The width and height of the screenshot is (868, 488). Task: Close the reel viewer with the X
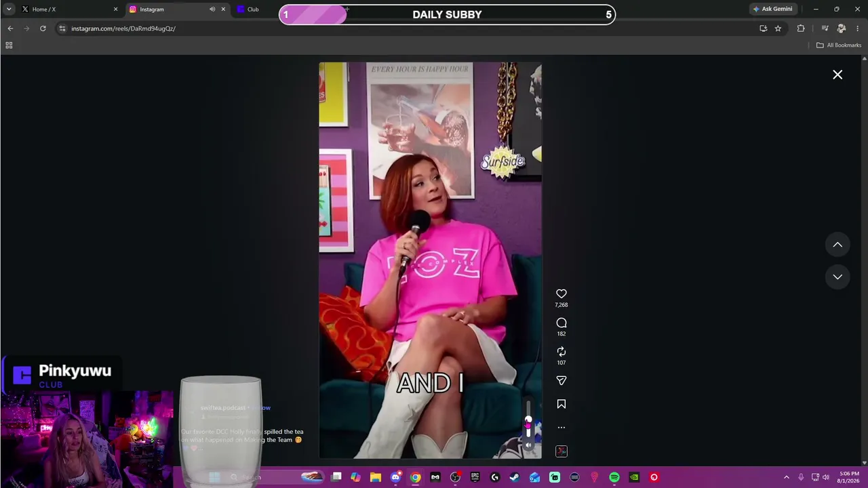pyautogui.click(x=837, y=75)
